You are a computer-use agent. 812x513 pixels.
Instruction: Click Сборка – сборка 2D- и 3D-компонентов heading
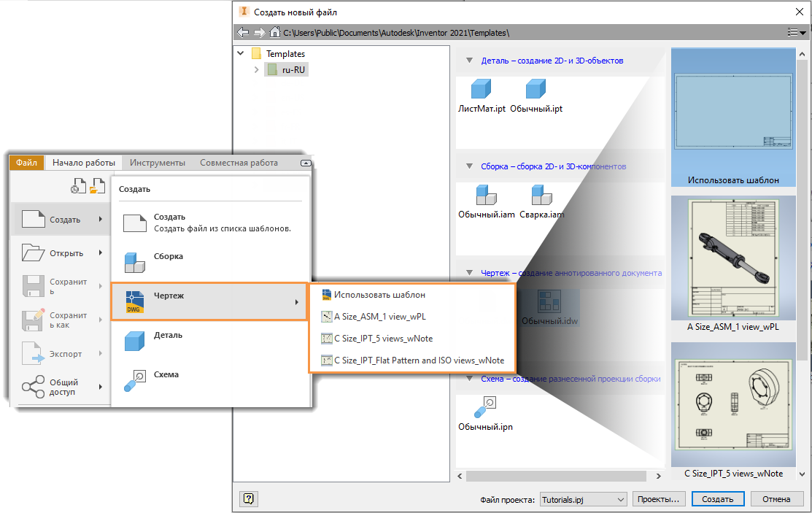[x=553, y=166]
